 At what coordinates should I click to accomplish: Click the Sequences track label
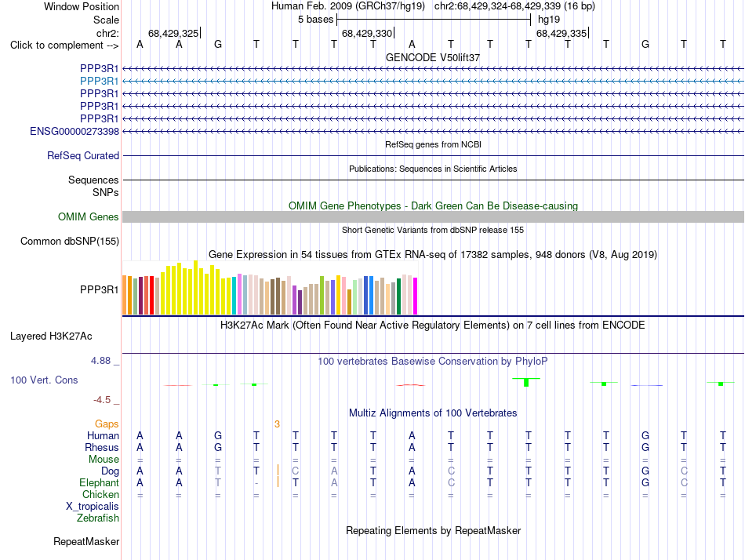click(x=93, y=180)
